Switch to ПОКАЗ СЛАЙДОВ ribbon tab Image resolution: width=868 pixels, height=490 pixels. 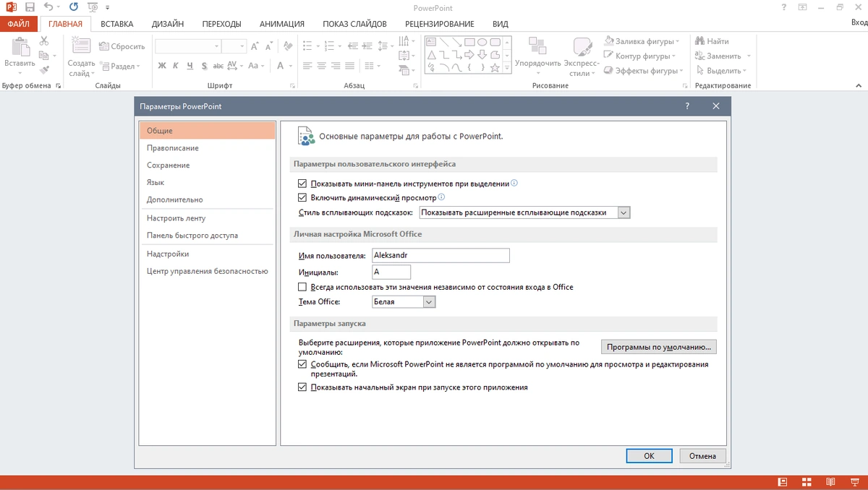pyautogui.click(x=354, y=24)
